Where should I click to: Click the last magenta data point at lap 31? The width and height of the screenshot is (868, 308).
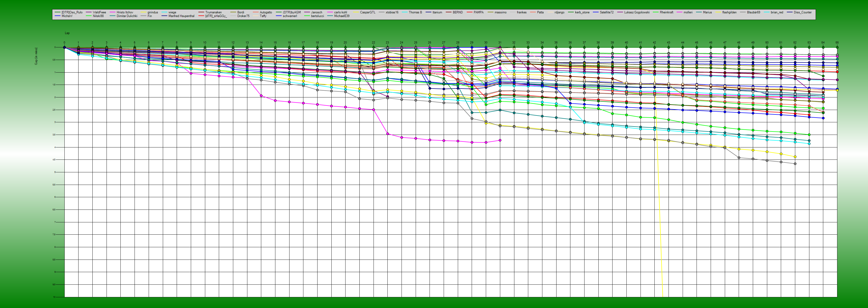[x=500, y=140]
